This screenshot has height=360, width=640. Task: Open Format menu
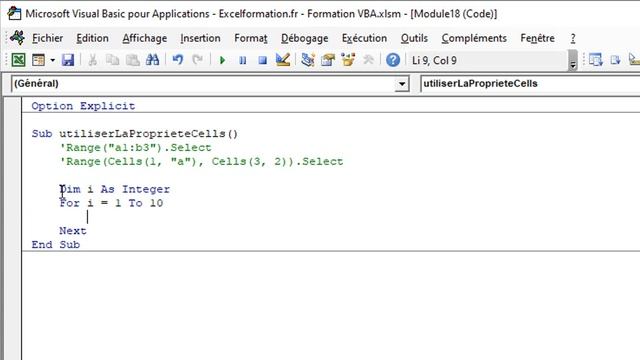(x=251, y=38)
